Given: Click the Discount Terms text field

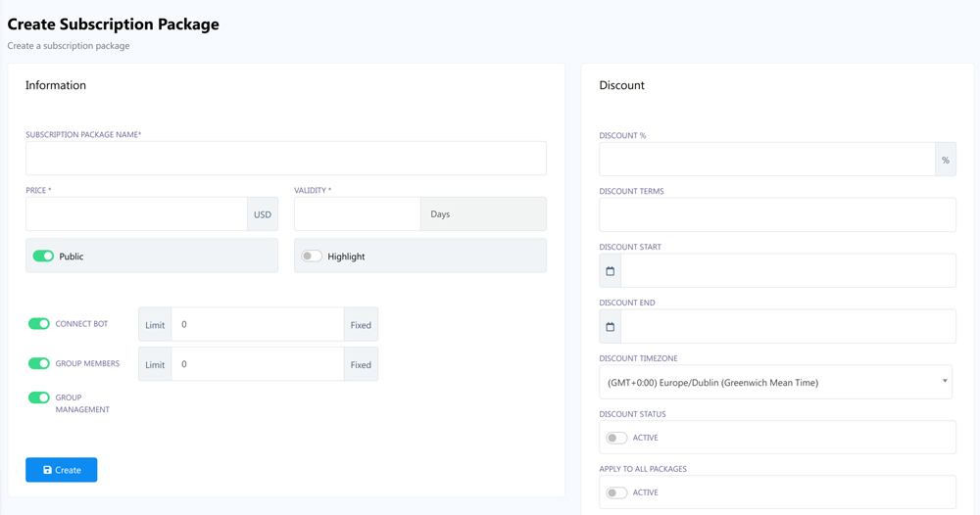Looking at the screenshot, I should coord(776,215).
